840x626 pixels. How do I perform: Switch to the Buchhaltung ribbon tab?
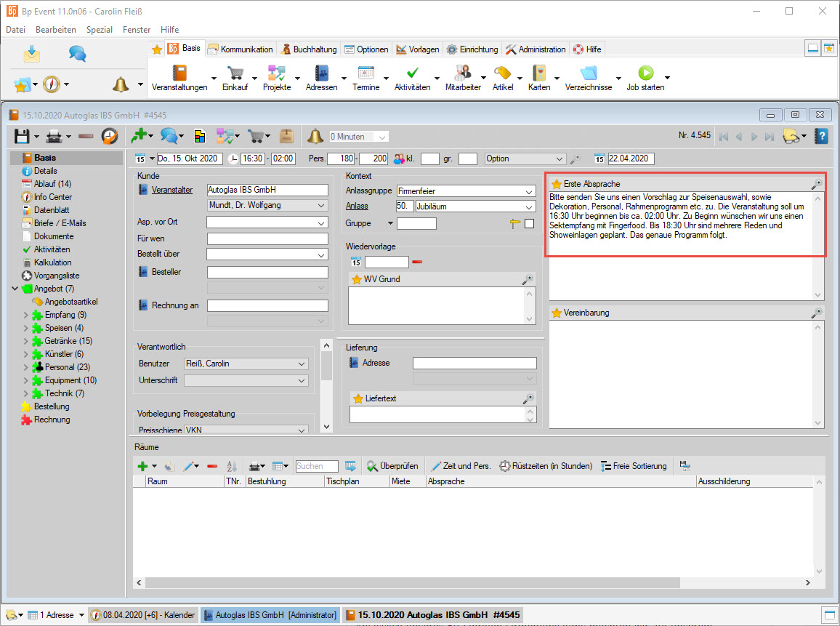click(309, 49)
